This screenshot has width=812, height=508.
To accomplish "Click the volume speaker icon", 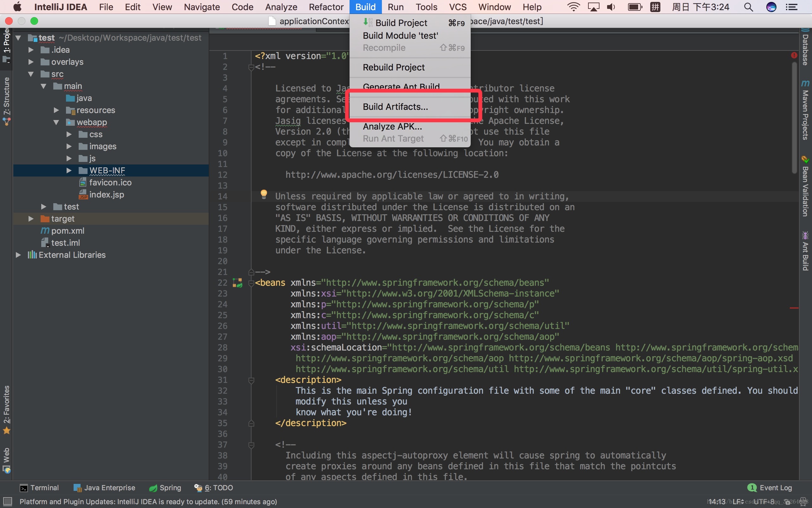I will [611, 7].
